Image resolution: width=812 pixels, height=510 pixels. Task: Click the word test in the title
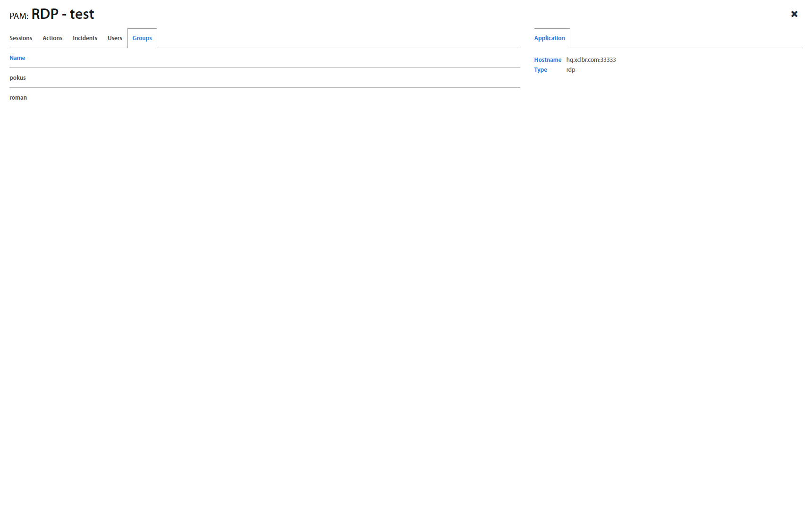coord(82,14)
